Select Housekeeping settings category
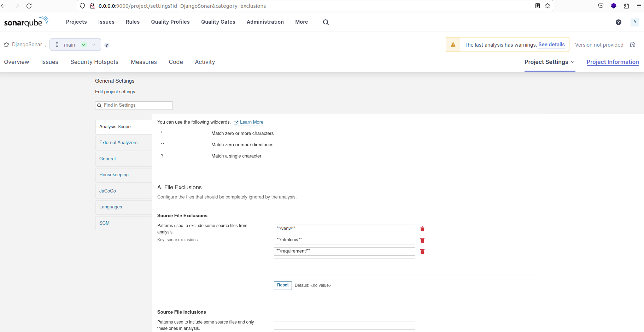 click(x=123, y=175)
